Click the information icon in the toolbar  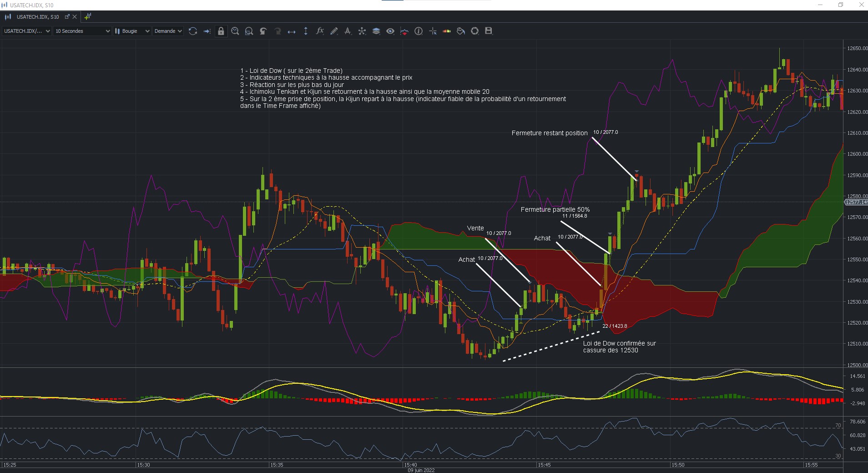pyautogui.click(x=419, y=31)
